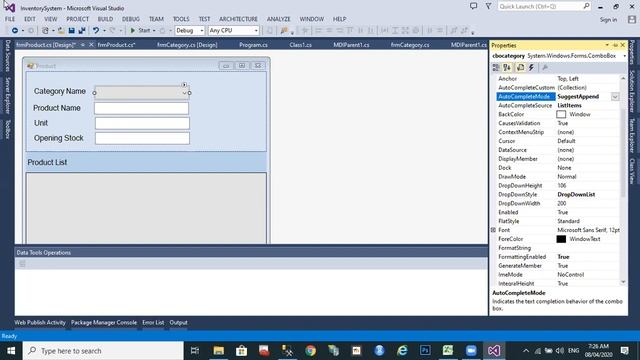
Task: Click the notifications filter funnel icon
Action: [488, 6]
